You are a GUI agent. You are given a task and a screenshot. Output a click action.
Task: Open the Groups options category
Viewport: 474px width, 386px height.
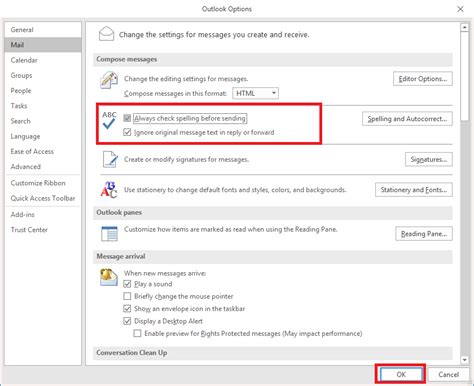(x=43, y=75)
